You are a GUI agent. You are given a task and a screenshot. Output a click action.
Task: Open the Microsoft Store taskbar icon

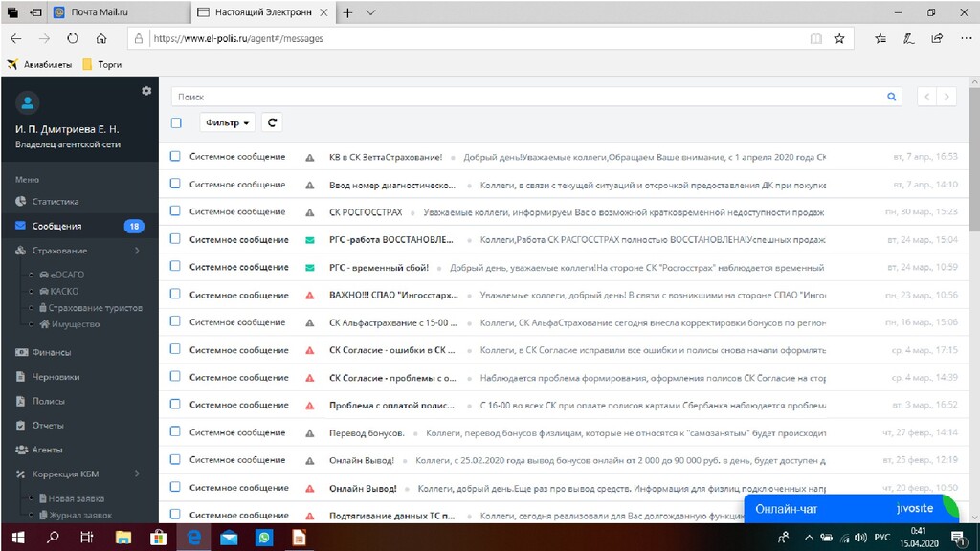tap(159, 538)
